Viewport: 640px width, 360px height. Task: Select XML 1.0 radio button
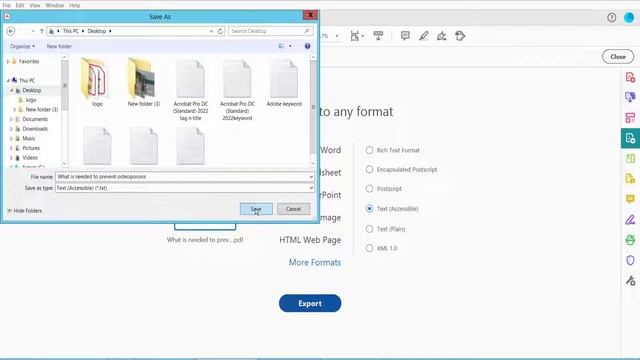[x=369, y=248]
